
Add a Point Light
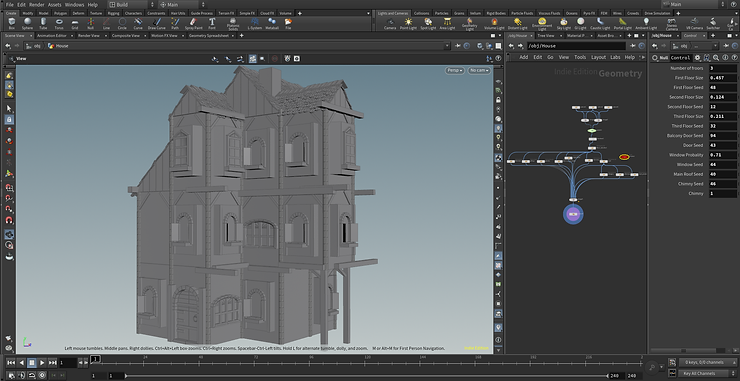click(408, 24)
